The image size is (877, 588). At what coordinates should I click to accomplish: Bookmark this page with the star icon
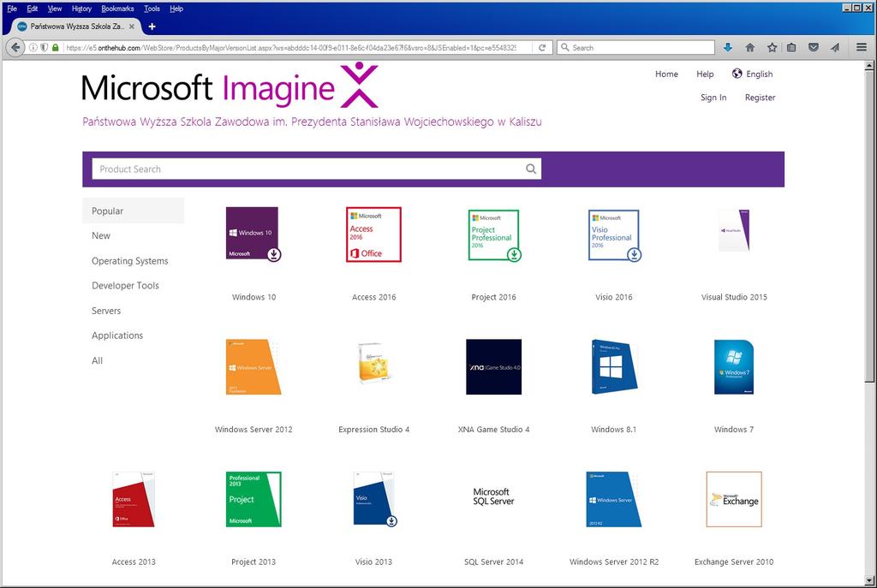772,48
